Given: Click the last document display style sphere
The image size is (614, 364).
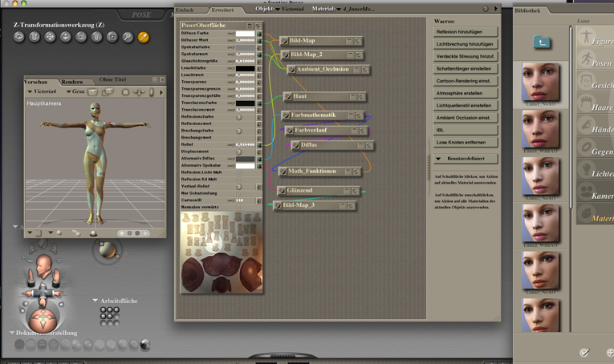Looking at the screenshot, I should [x=145, y=344].
